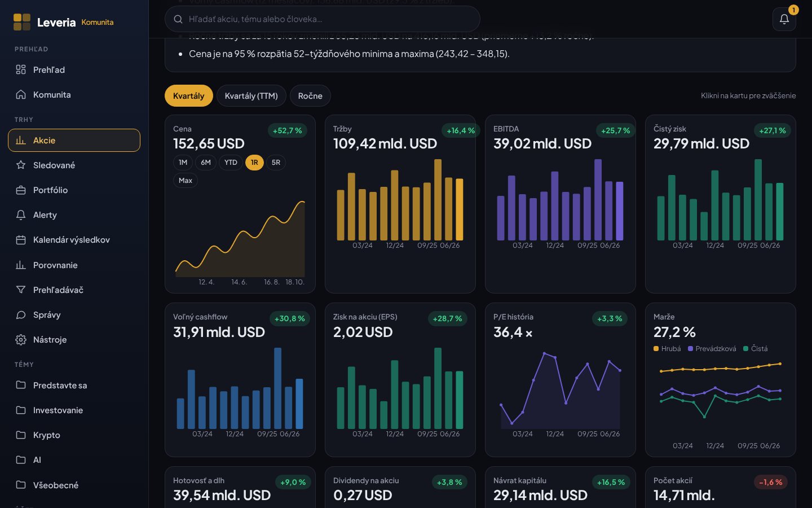Enlarge the EBITDA chart card
812x508 pixels.
point(561,204)
